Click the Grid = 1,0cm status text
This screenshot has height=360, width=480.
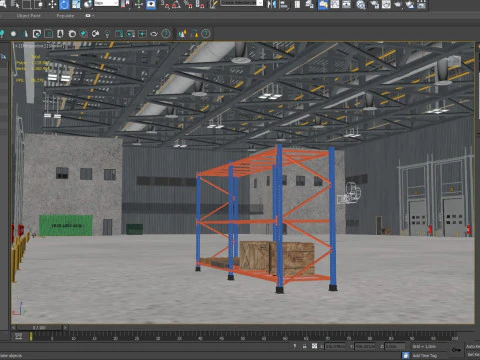click(424, 346)
